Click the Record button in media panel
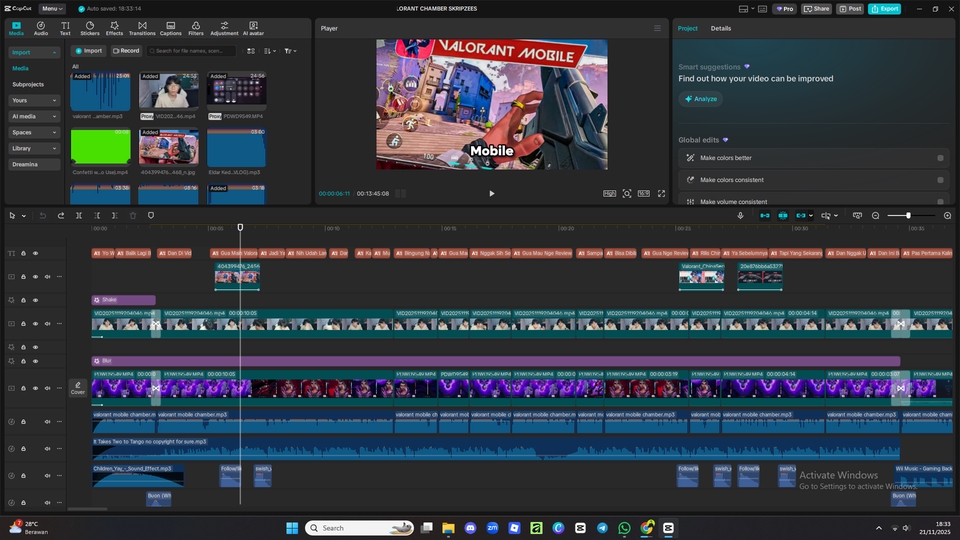960x540 pixels. [x=126, y=51]
